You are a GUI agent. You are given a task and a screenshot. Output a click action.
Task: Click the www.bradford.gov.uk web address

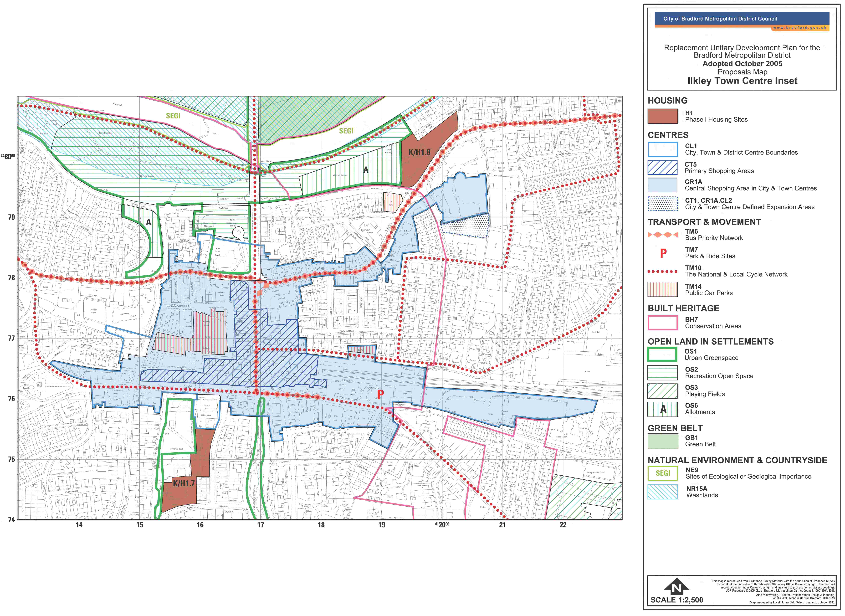800,28
